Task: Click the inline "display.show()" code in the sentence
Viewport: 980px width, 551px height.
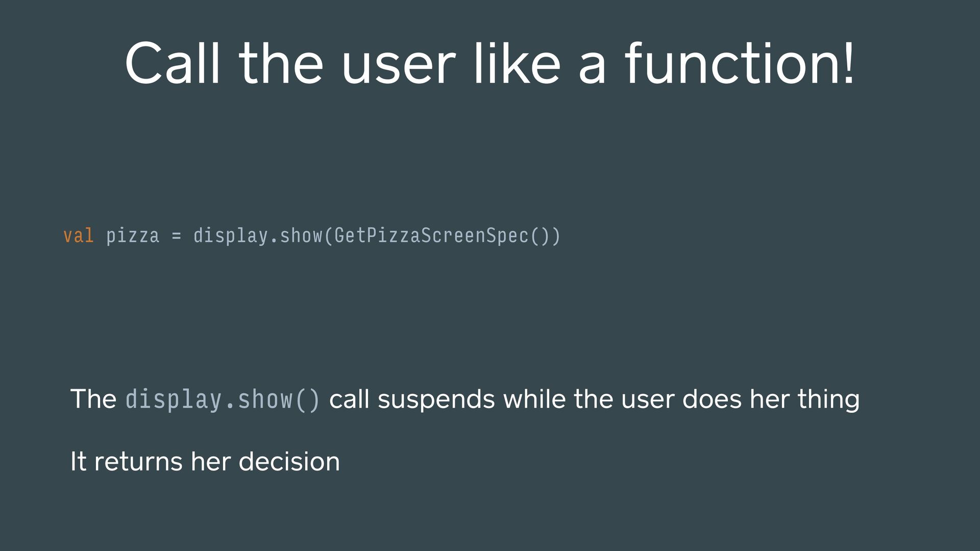Action: (223, 399)
